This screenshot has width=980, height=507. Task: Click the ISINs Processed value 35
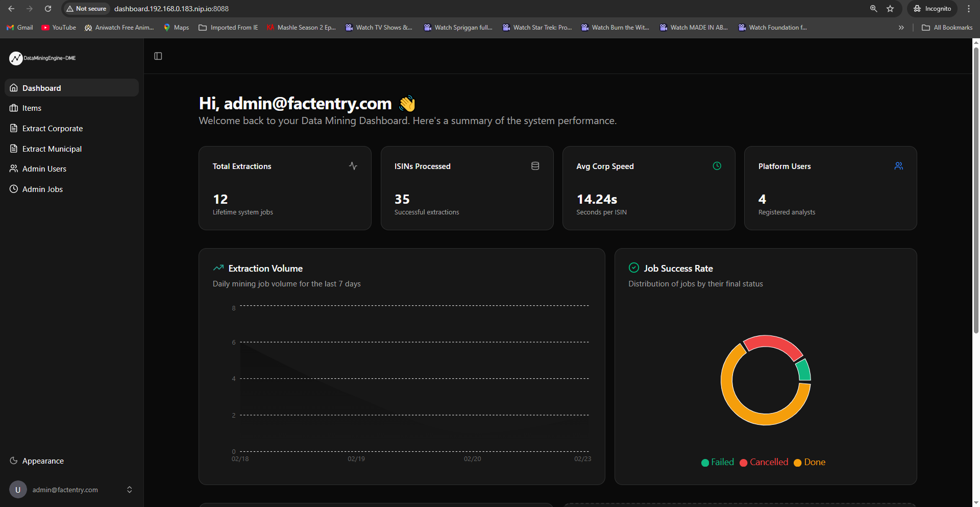(402, 199)
